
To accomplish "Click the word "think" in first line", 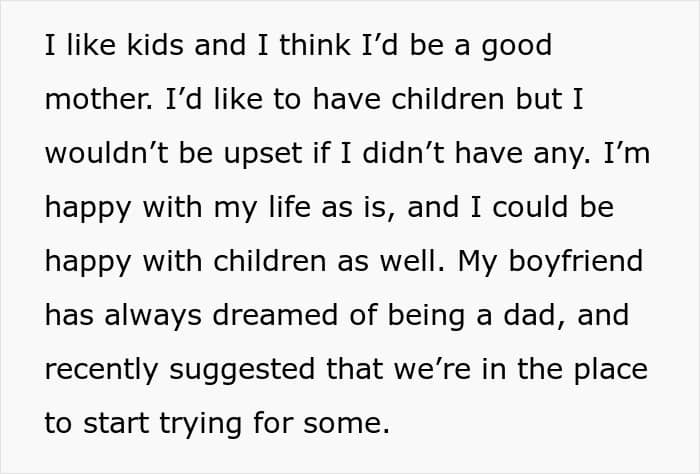I will coord(315,45).
